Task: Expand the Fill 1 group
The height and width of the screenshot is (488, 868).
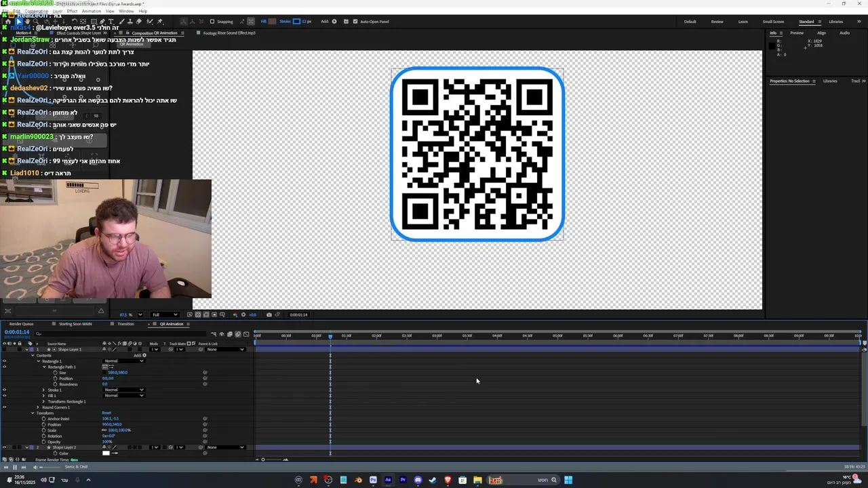Action: click(43, 395)
